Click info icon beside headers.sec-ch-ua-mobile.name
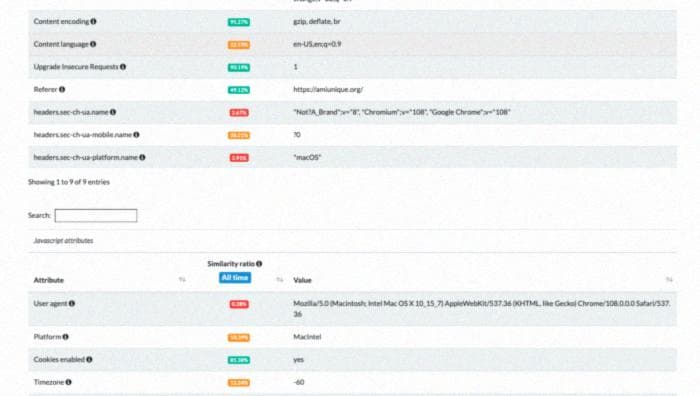This screenshot has width=700, height=396. [136, 135]
